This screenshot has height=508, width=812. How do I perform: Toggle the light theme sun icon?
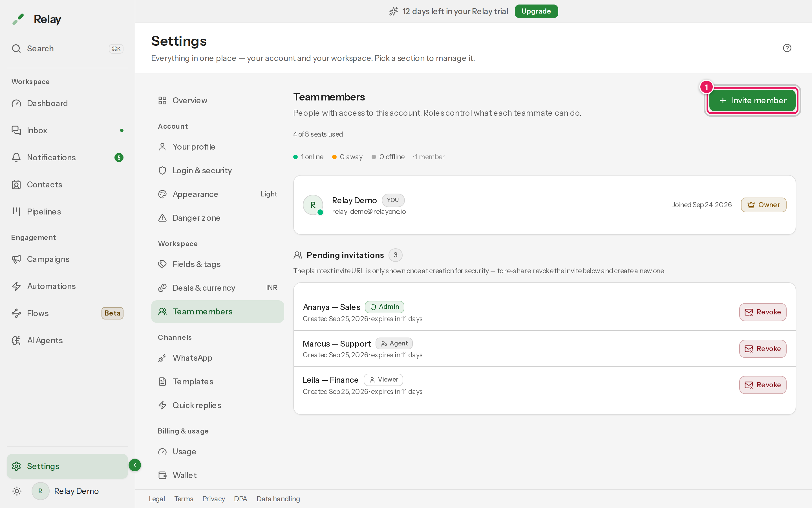[x=17, y=491]
